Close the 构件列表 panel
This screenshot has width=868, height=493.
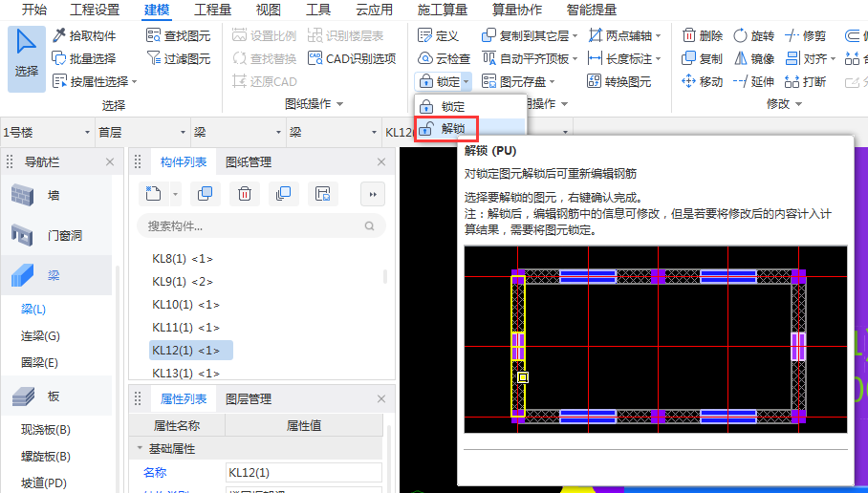coord(380,161)
